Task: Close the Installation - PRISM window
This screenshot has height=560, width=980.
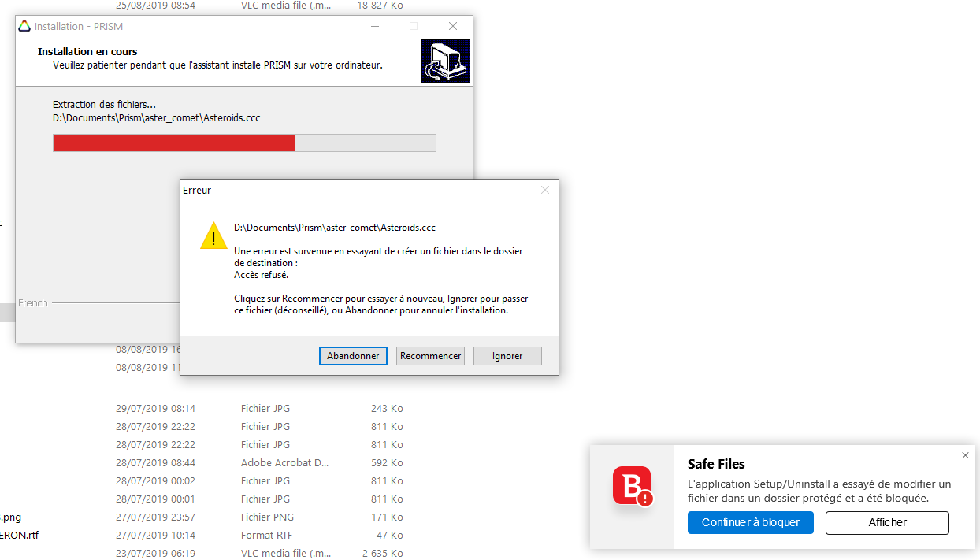Action: point(453,26)
